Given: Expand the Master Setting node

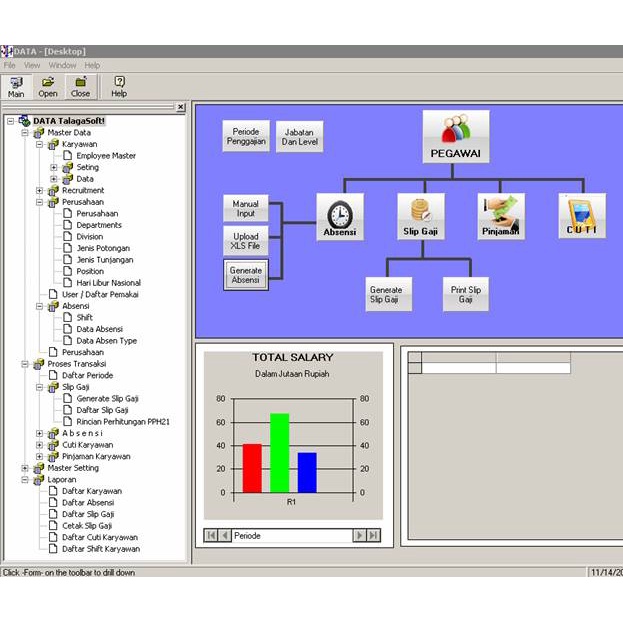Looking at the screenshot, I should tap(25, 468).
